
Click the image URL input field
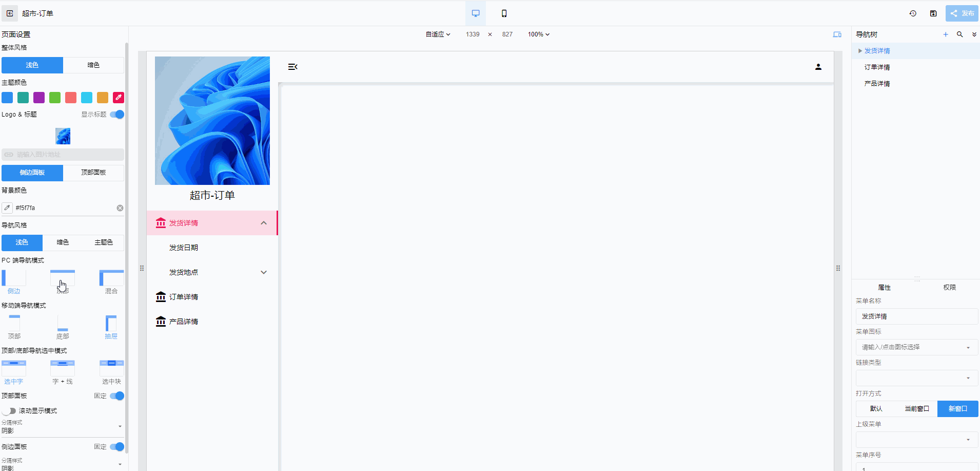click(63, 155)
